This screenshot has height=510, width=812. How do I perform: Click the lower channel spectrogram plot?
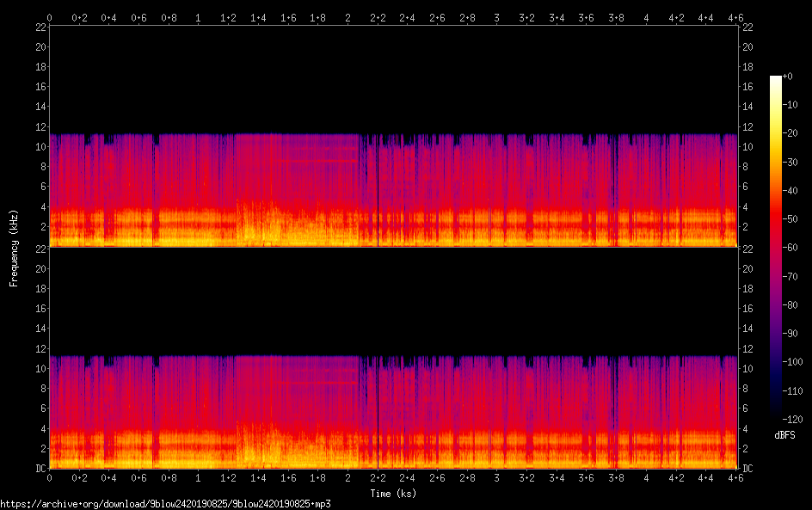click(x=393, y=359)
